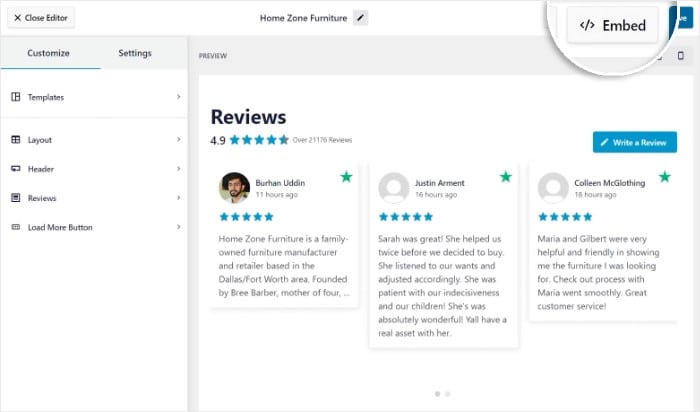Click the '18 hours ago' timestamp
This screenshot has height=412, width=700.
(595, 195)
